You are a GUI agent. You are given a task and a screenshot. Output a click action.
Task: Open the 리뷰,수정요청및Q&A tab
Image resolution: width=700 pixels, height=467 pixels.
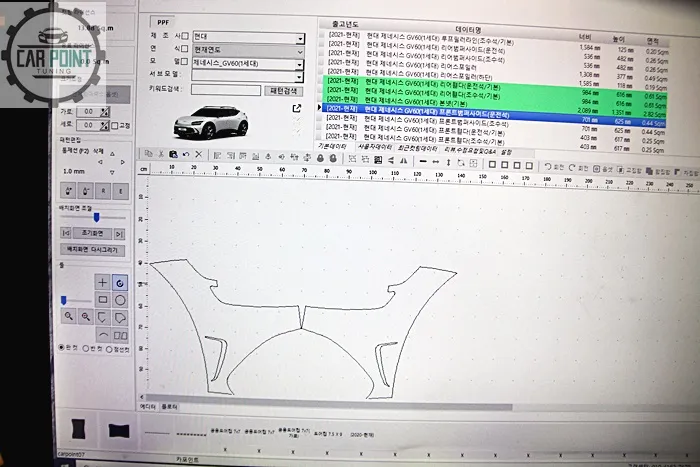pos(469,151)
